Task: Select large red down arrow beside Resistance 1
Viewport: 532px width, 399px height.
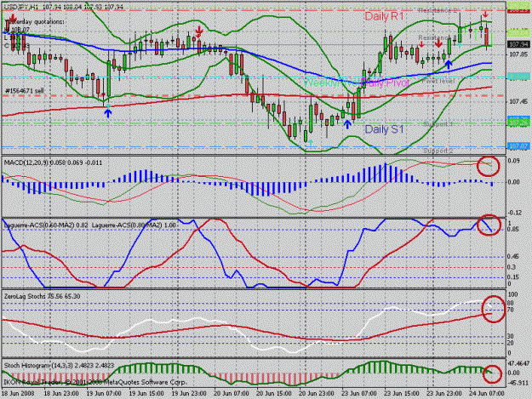Action: click(x=438, y=43)
